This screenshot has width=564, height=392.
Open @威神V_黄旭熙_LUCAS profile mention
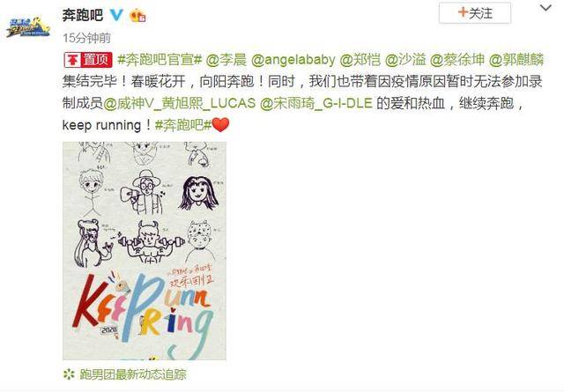tap(180, 103)
